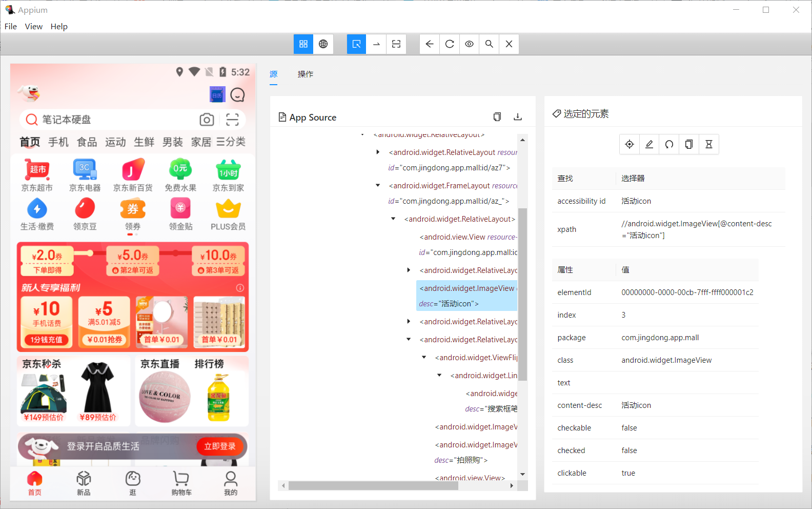Open the 京东直播 section
Image resolution: width=812 pixels, height=509 pixels.
[x=160, y=364]
